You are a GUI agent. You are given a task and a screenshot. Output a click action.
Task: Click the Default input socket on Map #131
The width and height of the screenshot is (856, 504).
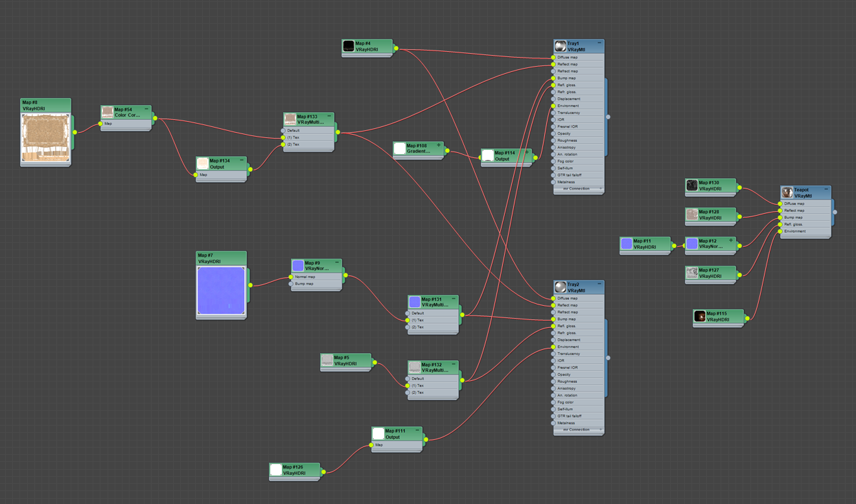408,313
